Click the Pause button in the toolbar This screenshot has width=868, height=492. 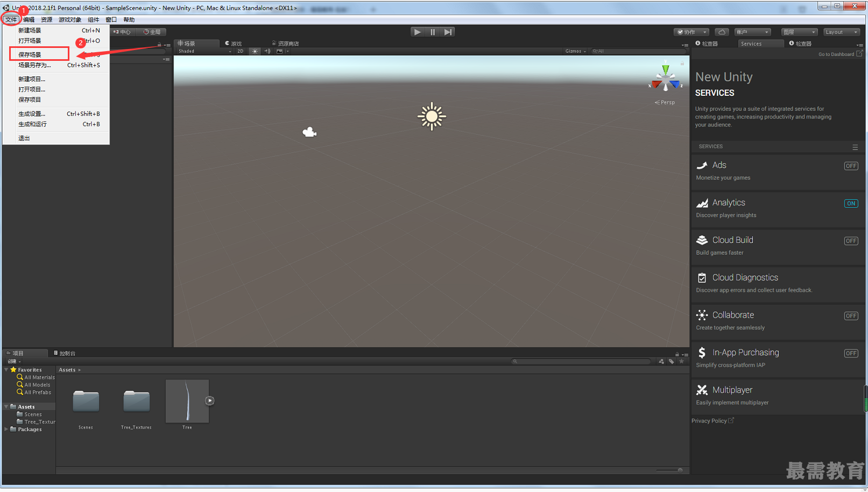pos(433,32)
